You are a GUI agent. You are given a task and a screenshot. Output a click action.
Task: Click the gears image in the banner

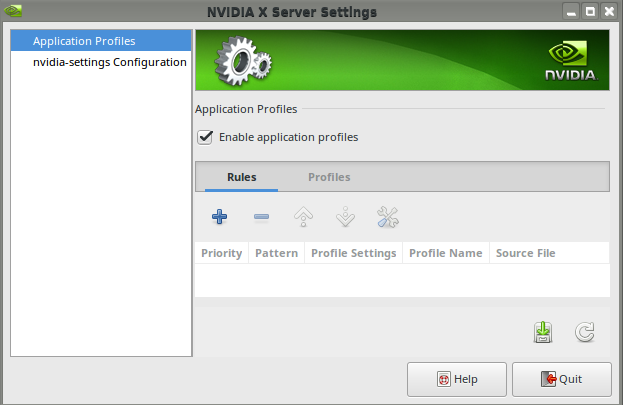pyautogui.click(x=243, y=62)
